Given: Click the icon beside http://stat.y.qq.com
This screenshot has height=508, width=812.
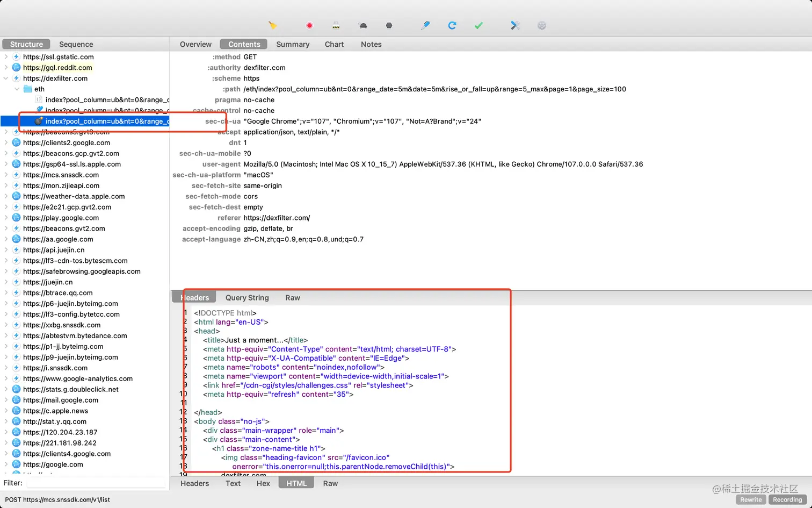Looking at the screenshot, I should (x=16, y=422).
